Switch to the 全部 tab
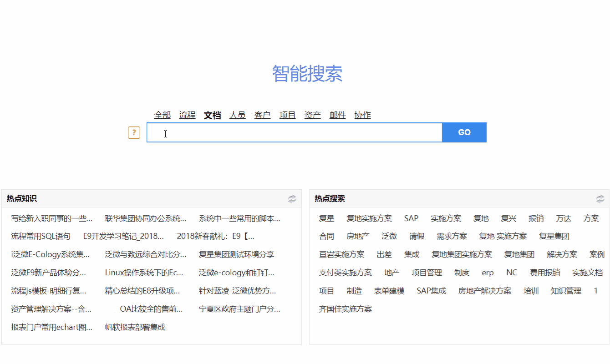Viewport: 610px width, 364px height. click(163, 115)
